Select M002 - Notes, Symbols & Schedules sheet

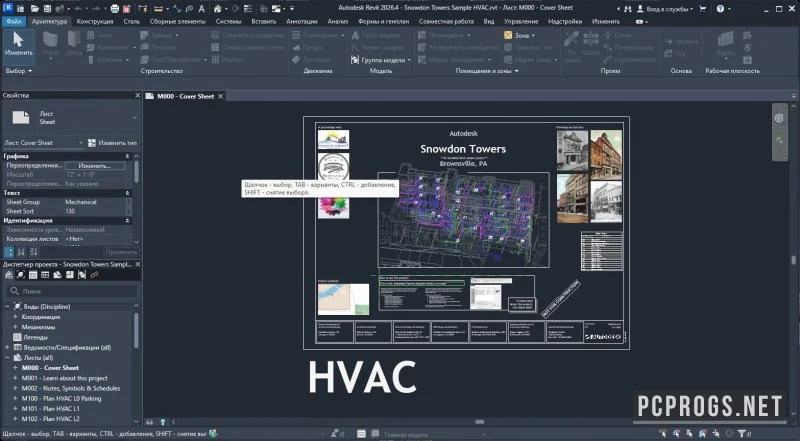click(71, 388)
